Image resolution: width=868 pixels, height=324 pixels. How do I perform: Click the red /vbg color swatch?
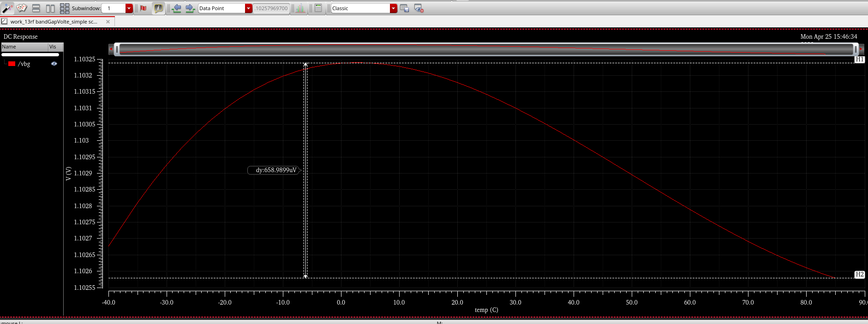coord(12,64)
